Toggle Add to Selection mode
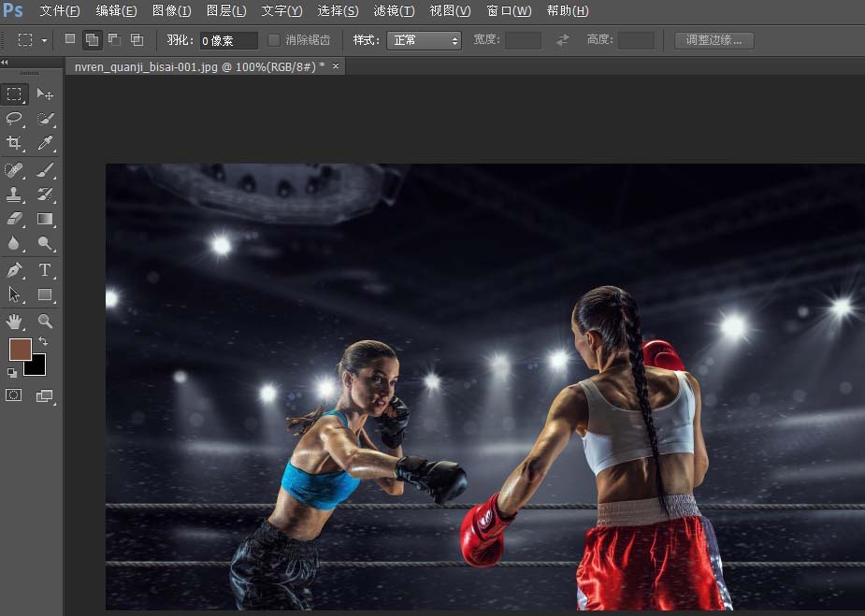 tap(92, 39)
